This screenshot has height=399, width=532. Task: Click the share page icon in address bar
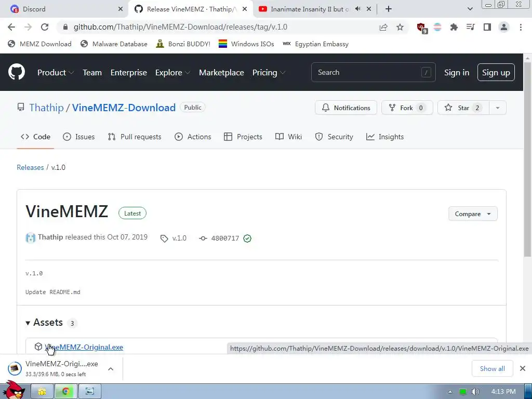click(383, 27)
